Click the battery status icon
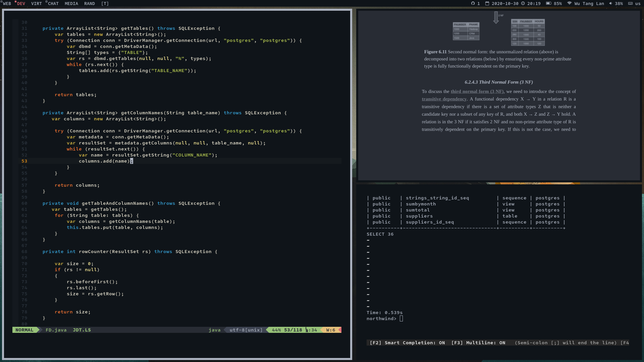The image size is (644, 362). coord(548,3)
